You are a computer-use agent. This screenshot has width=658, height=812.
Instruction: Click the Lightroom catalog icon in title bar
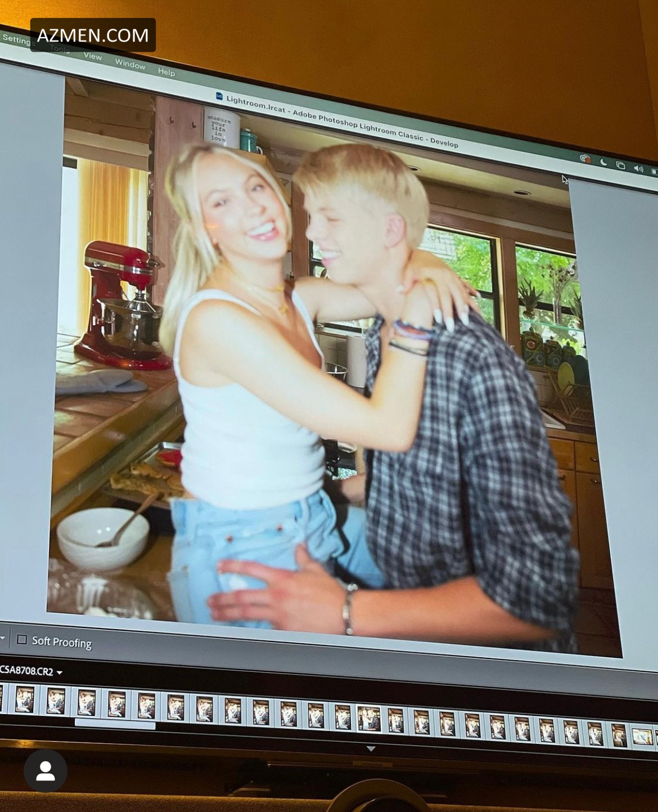(x=219, y=96)
